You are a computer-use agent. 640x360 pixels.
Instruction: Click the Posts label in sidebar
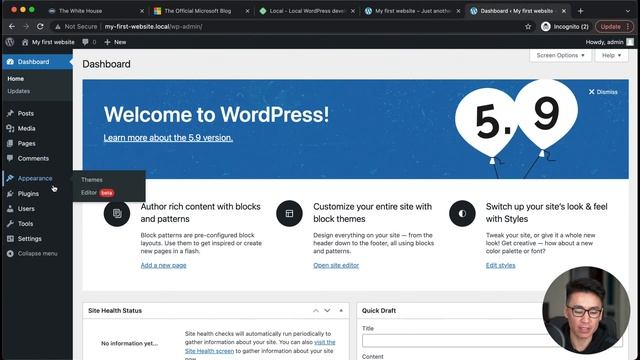click(26, 113)
